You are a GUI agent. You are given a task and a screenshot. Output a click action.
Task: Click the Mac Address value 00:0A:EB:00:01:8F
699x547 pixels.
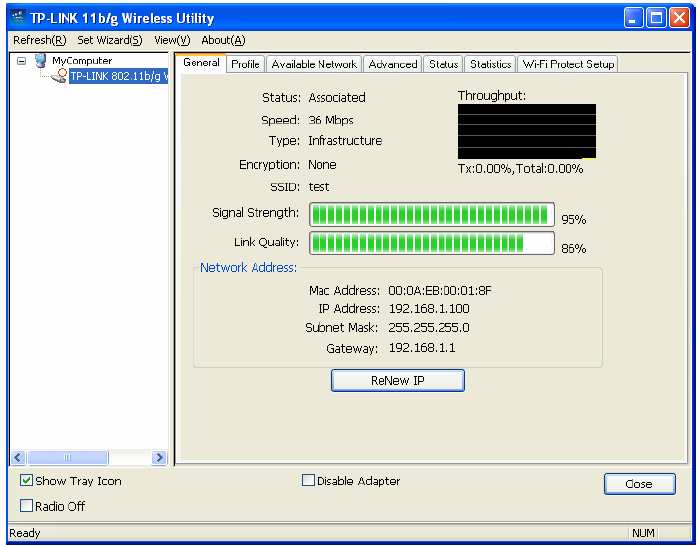(x=440, y=291)
